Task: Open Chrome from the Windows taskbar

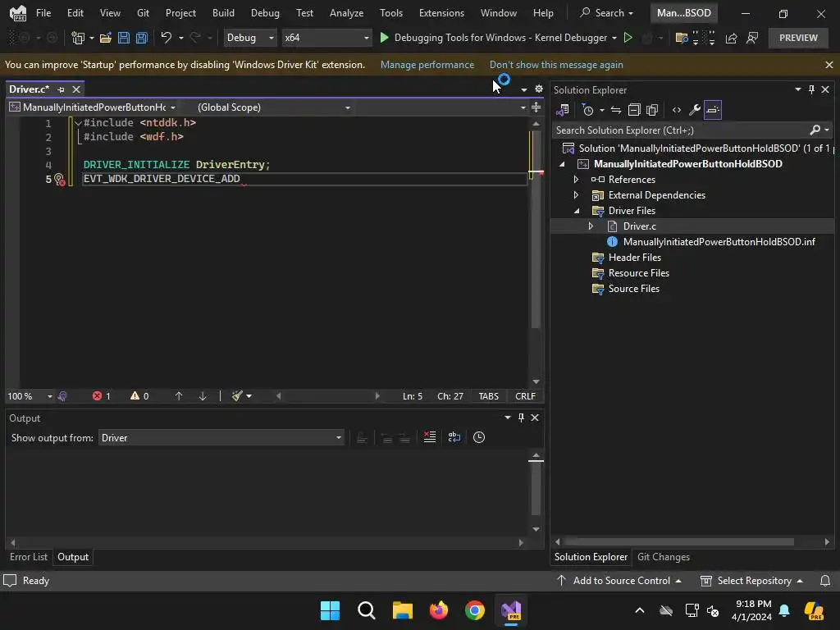Action: [x=475, y=610]
